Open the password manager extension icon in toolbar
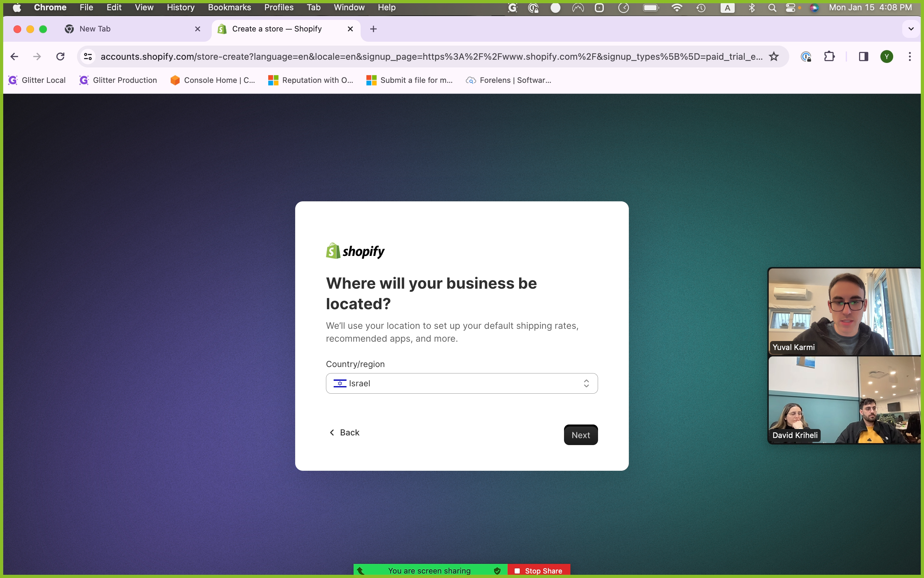Screen dimensions: 924x578 click(x=806, y=57)
